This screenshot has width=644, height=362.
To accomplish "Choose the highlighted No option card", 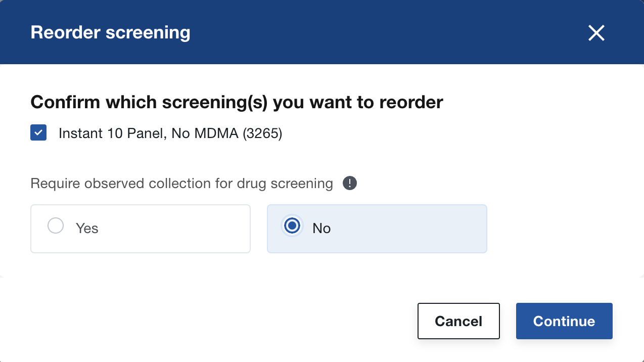I will click(377, 229).
